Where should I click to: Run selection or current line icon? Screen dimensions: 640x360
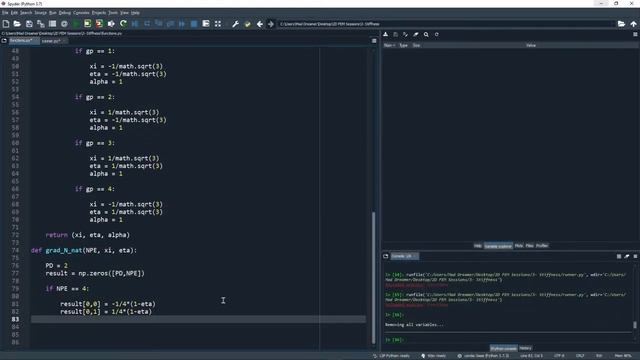point(111,24)
